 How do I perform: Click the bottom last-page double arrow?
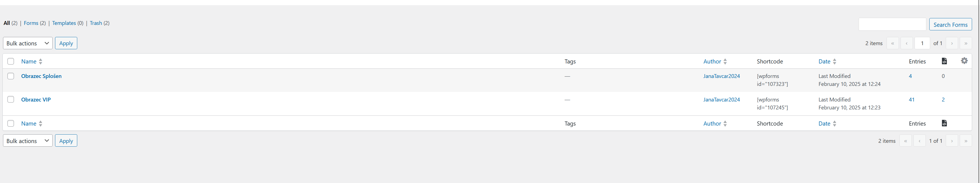(965, 141)
